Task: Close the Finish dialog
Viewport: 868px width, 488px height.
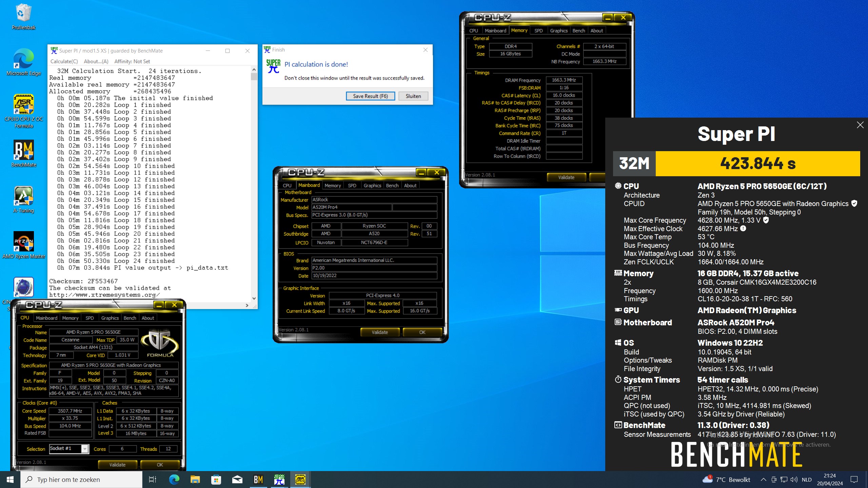Action: point(426,50)
